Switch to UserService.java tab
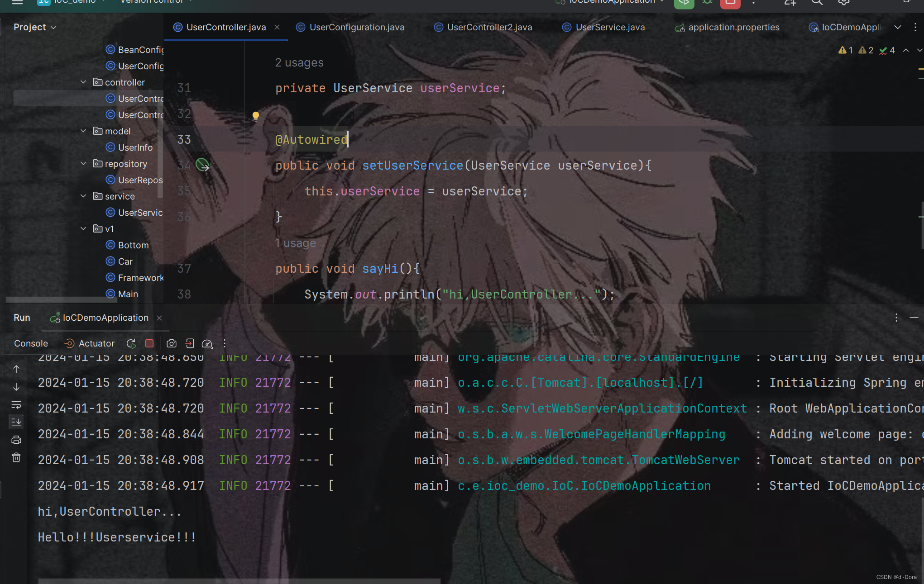Screen dimensions: 924x584 point(604,27)
